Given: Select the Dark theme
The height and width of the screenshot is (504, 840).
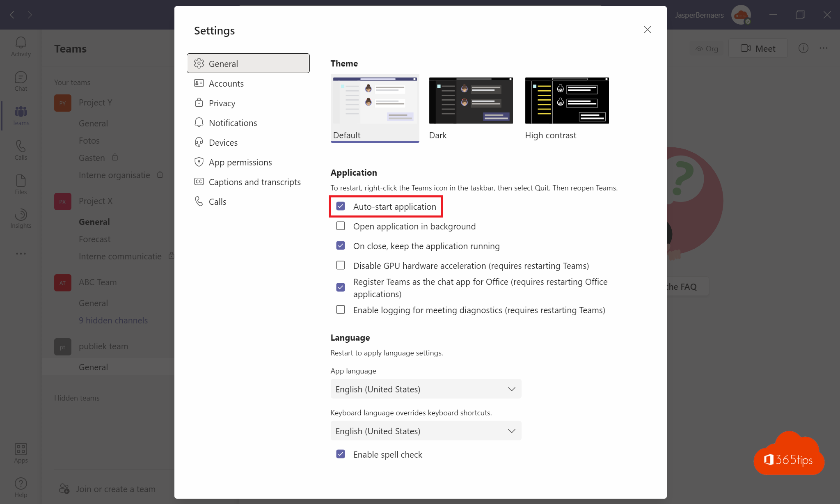Looking at the screenshot, I should [x=470, y=100].
